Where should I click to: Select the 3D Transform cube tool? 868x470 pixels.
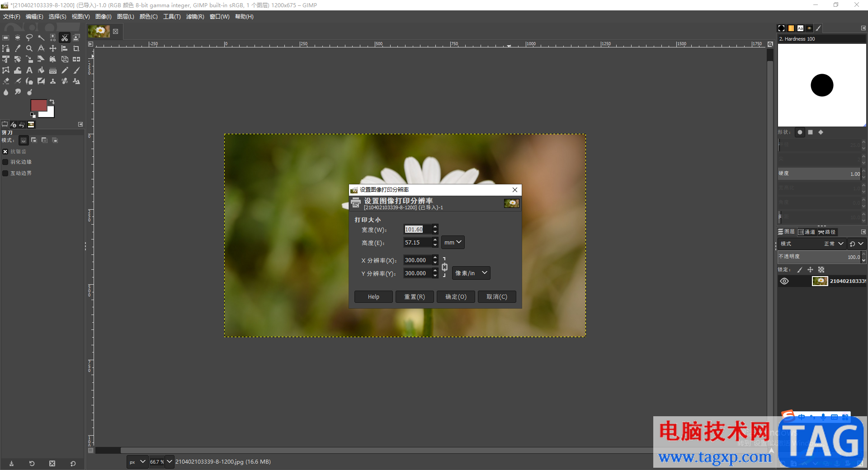tap(65, 59)
